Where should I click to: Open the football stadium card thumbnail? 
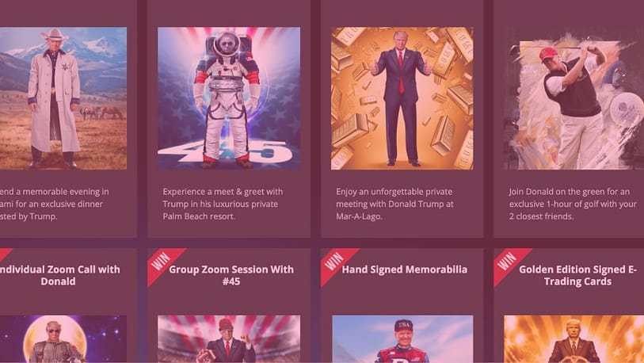229,338
